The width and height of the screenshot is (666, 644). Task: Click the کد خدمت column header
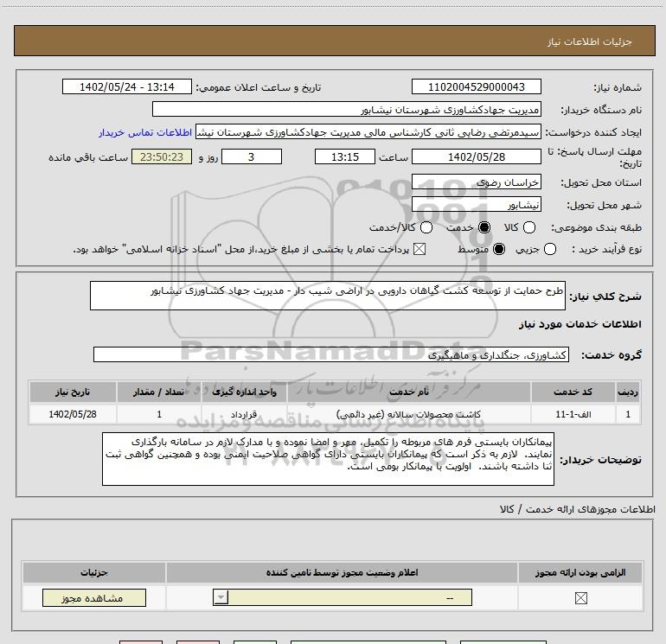tap(573, 392)
